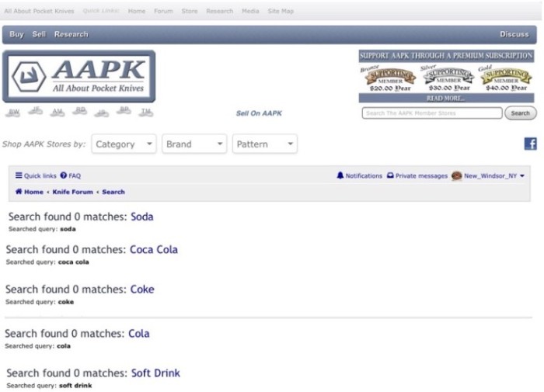Open Forum in the top quick links
The width and height of the screenshot is (544, 392).
[163, 11]
